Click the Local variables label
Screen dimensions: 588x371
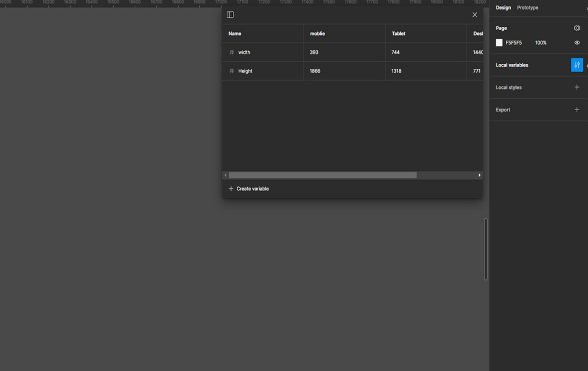tap(512, 65)
